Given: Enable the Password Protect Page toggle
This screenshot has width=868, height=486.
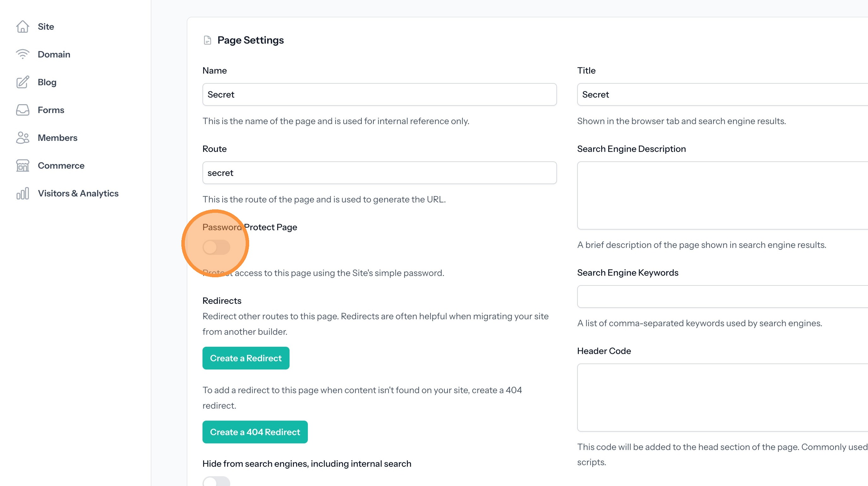Looking at the screenshot, I should click(216, 247).
